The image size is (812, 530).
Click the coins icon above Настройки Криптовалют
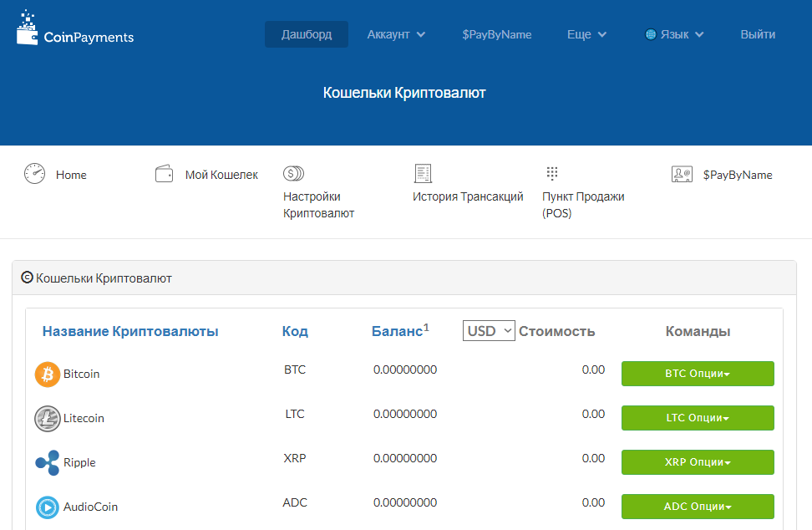pos(293,173)
